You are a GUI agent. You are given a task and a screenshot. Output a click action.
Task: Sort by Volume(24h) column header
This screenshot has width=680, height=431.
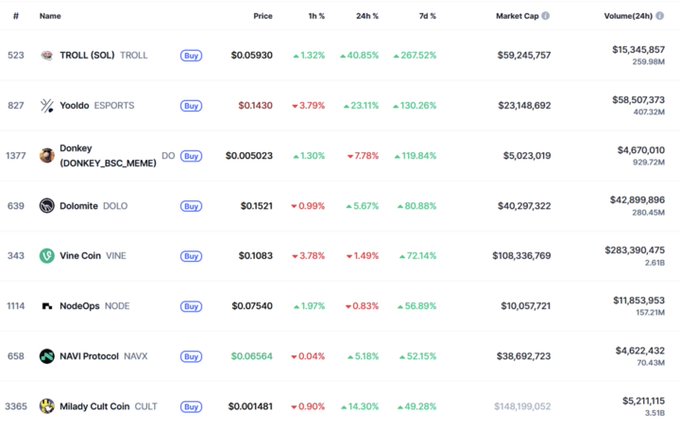click(x=628, y=16)
